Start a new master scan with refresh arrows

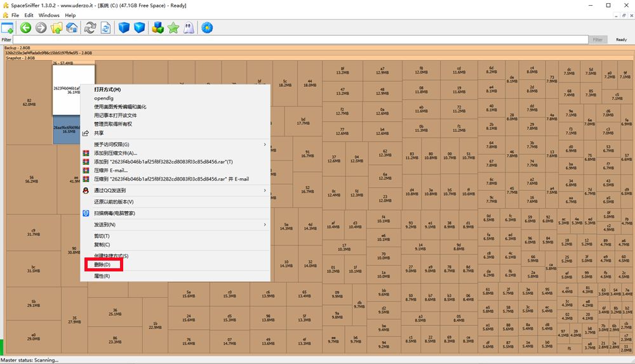90,28
